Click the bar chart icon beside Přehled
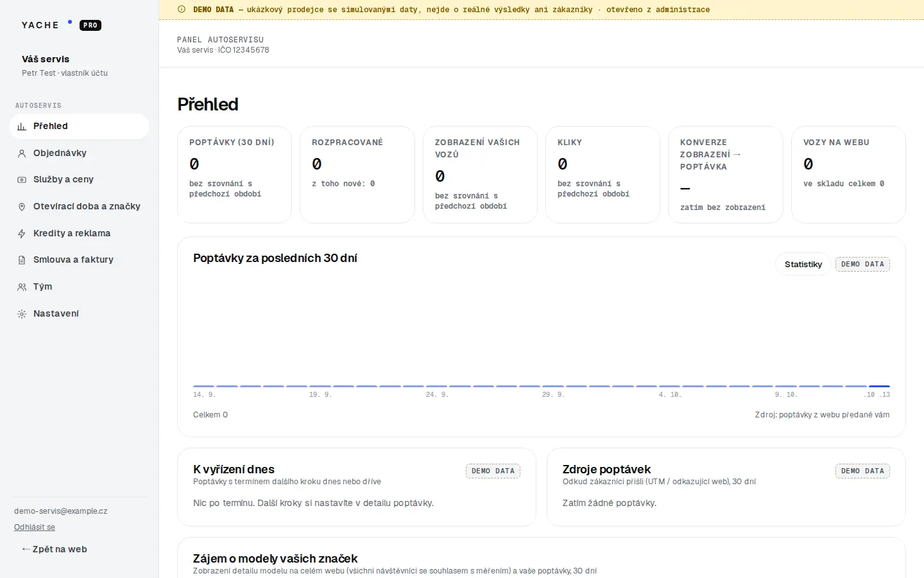Viewport: 924px width, 578px height. (x=22, y=127)
